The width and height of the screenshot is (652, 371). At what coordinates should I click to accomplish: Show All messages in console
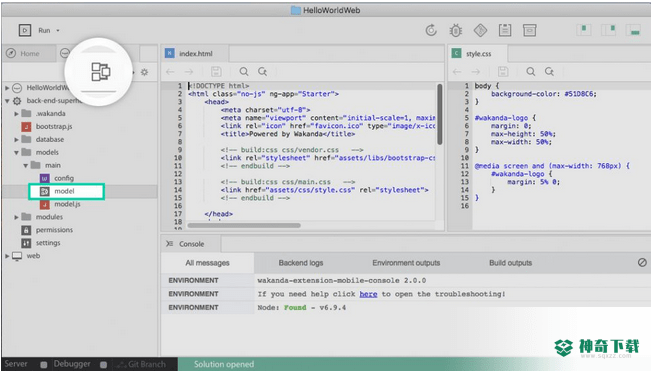pos(207,263)
